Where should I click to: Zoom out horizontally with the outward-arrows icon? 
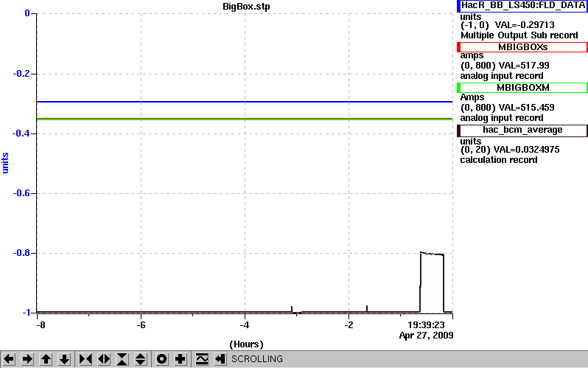(x=104, y=359)
